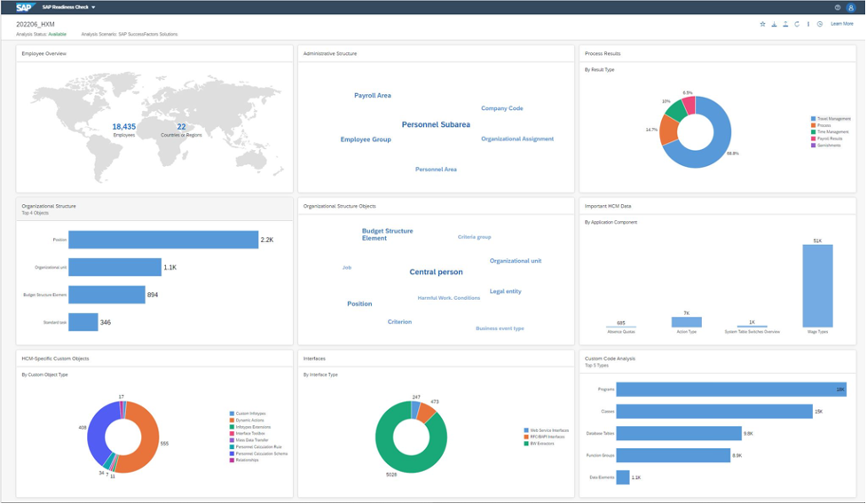Click the Organizational unit bar showing 1.1K
Image resolution: width=867 pixels, height=504 pixels.
[x=115, y=267]
